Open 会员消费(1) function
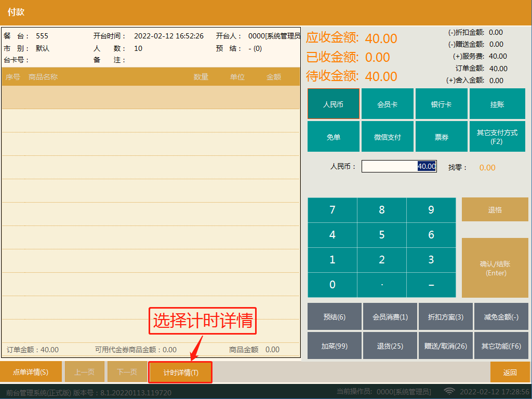The width and height of the screenshot is (532, 399). point(390,316)
